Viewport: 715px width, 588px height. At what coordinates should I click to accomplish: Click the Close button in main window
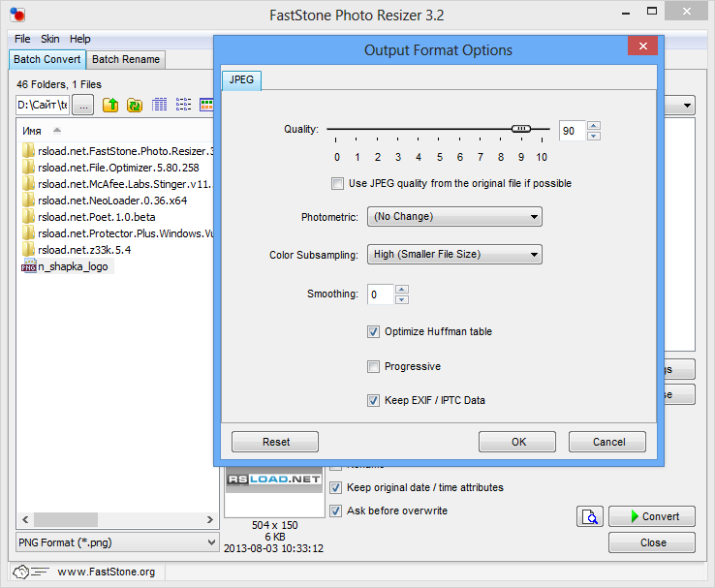click(652, 542)
